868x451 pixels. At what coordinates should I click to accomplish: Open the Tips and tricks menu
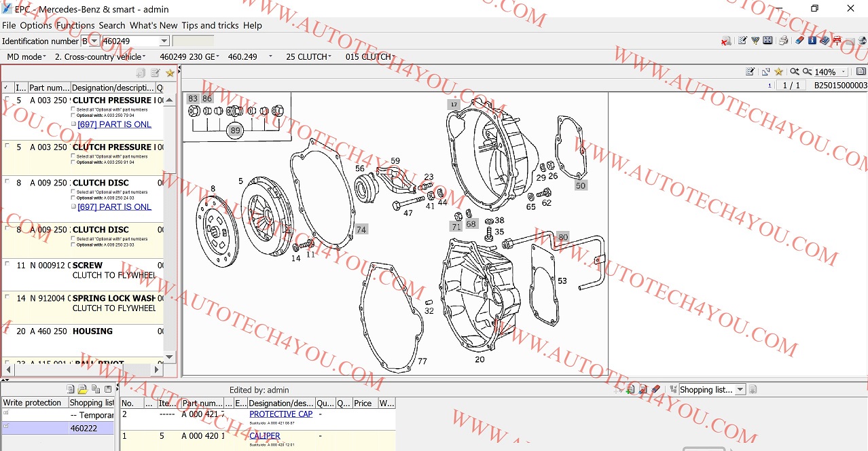pos(210,25)
